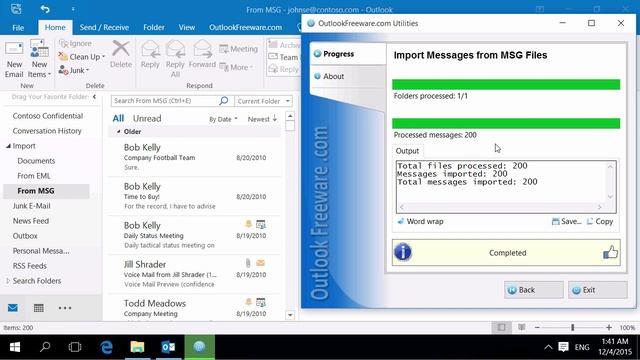The image size is (640, 360).
Task: Collapse the Older message group
Action: point(119,131)
